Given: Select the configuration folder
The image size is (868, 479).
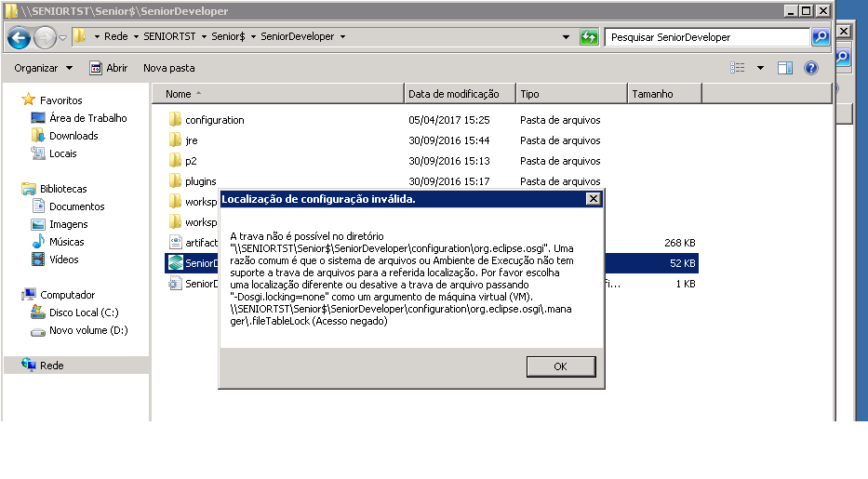Looking at the screenshot, I should [214, 120].
